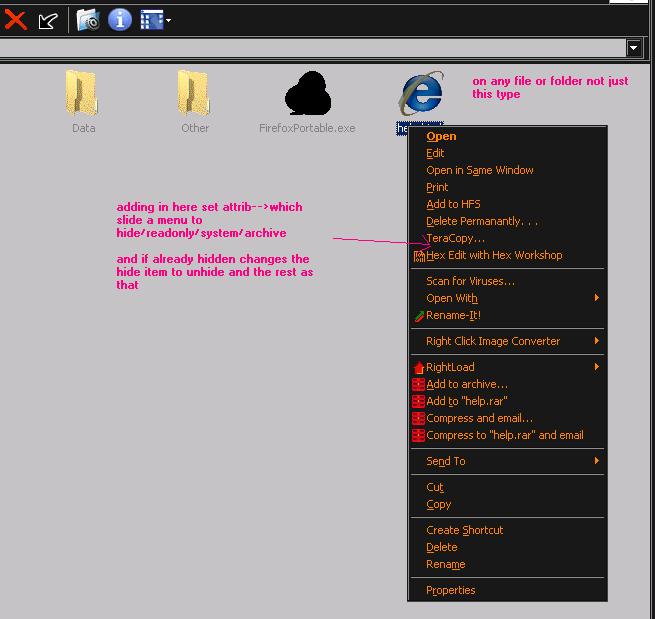Click Delete Permanantly in the context menu
655x619 pixels.
(482, 221)
